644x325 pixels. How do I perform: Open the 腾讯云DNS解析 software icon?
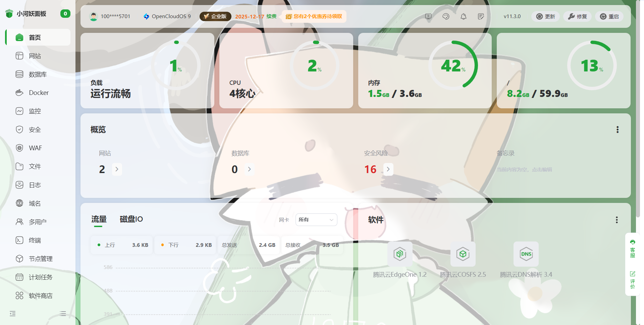pos(526,254)
